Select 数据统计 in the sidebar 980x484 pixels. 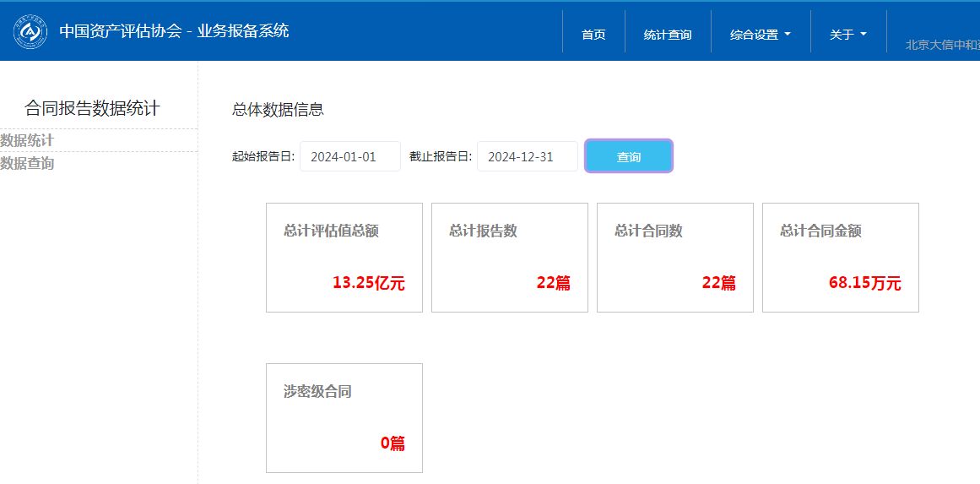[x=27, y=140]
